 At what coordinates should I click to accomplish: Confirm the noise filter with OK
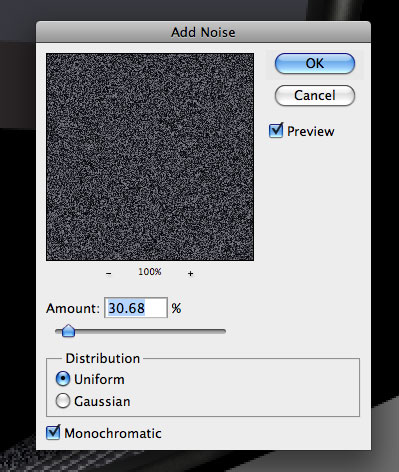315,63
